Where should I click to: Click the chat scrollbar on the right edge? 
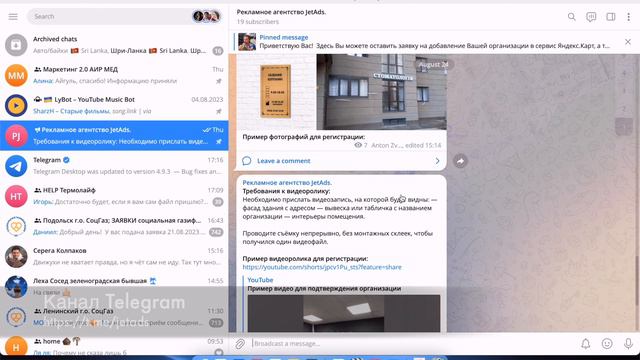pyautogui.click(x=636, y=281)
